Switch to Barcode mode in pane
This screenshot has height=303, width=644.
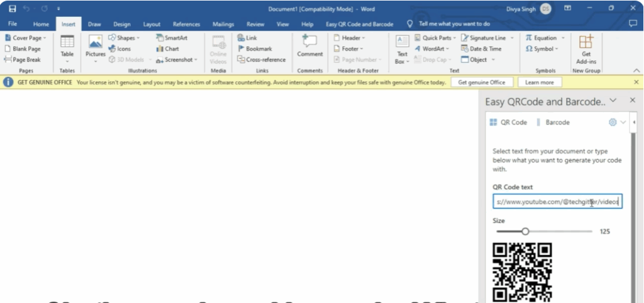coord(553,122)
